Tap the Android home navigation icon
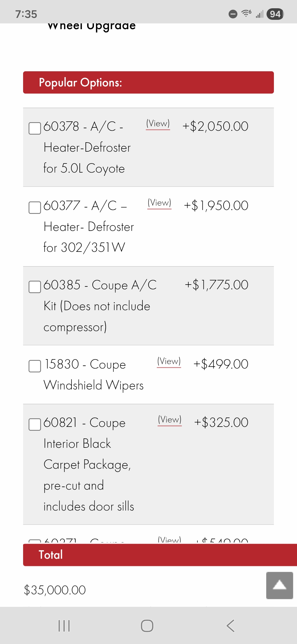 click(x=147, y=626)
